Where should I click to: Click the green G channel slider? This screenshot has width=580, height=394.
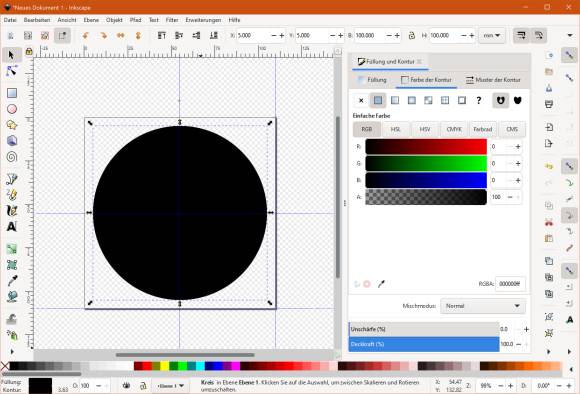pyautogui.click(x=426, y=164)
